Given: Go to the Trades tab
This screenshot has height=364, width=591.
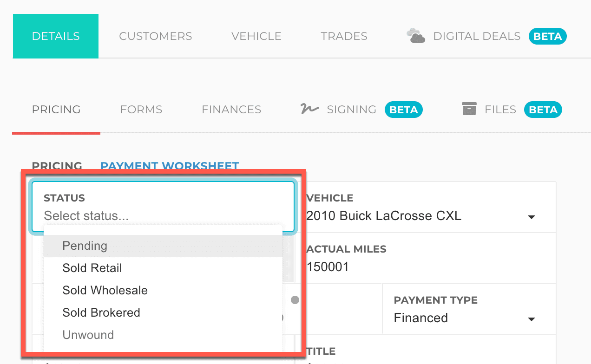Looking at the screenshot, I should click(344, 36).
